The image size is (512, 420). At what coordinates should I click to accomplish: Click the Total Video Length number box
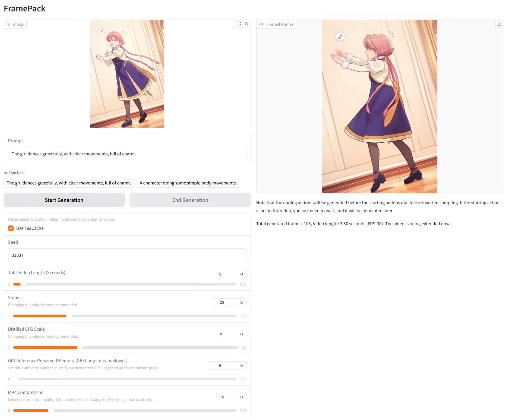click(x=222, y=274)
